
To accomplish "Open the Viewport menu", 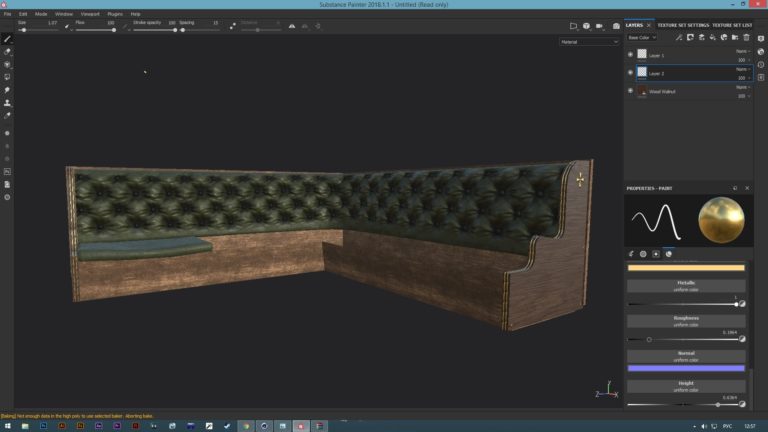I will point(90,14).
